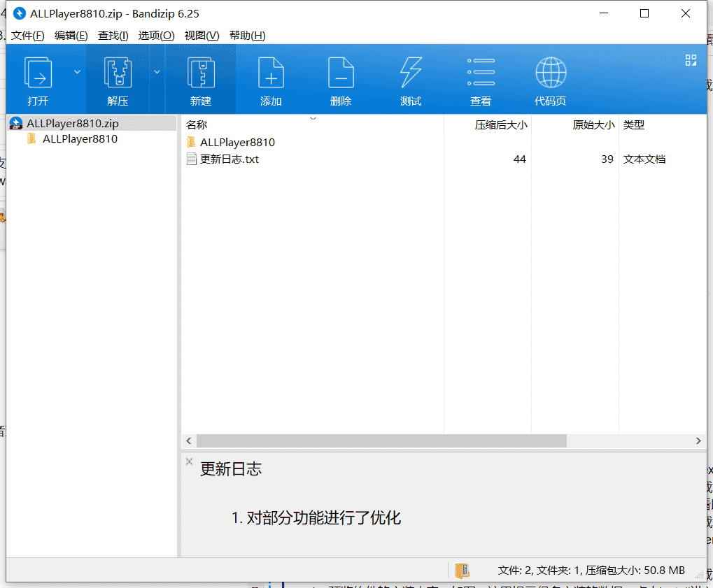
Task: Run the Test (测试) archive tool
Action: (411, 72)
